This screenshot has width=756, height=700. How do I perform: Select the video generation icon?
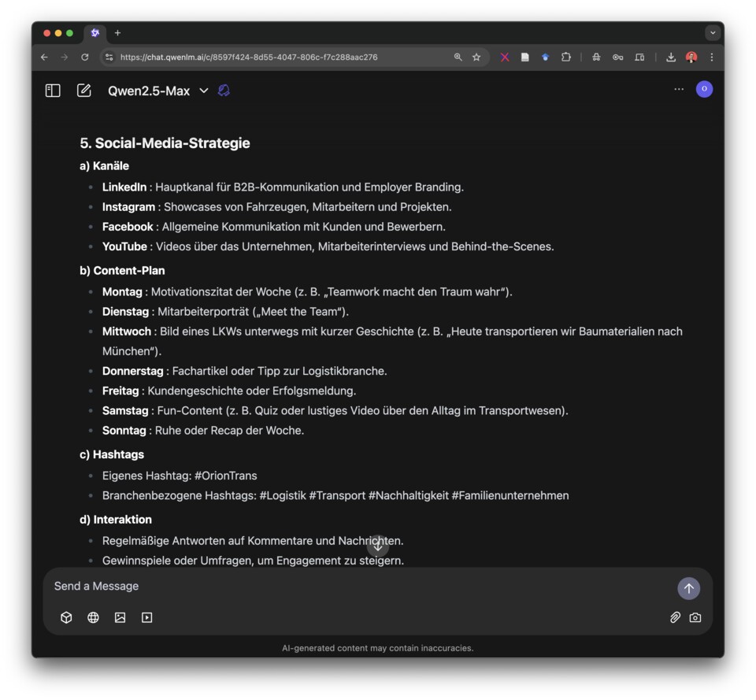[146, 618]
